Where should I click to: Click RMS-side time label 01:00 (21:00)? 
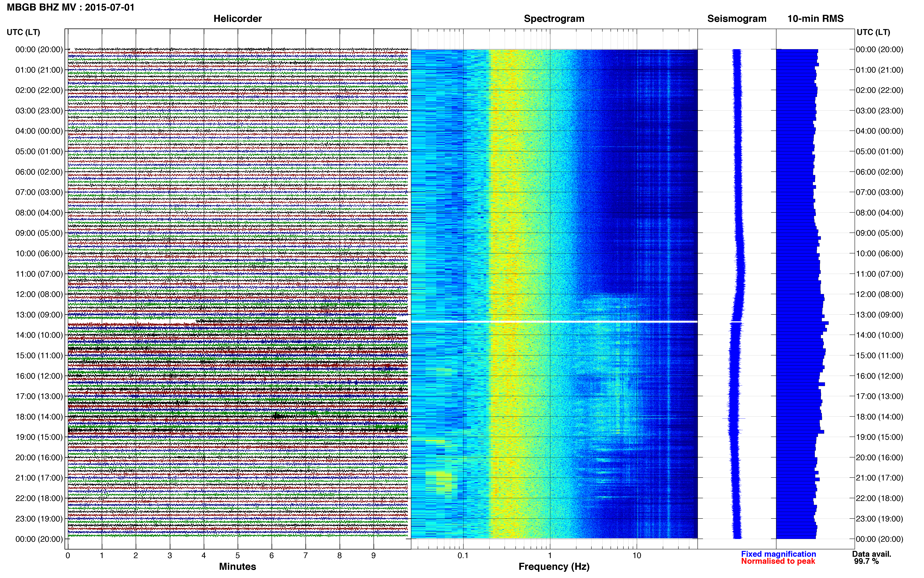point(879,70)
